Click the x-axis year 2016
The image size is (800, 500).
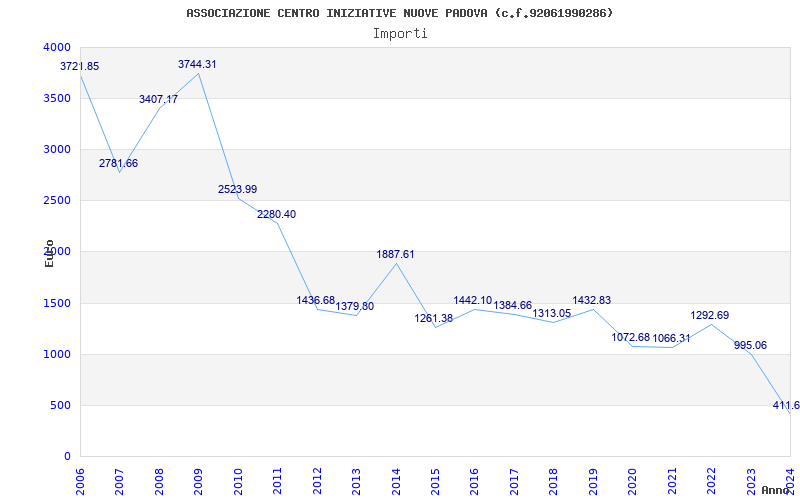click(474, 482)
